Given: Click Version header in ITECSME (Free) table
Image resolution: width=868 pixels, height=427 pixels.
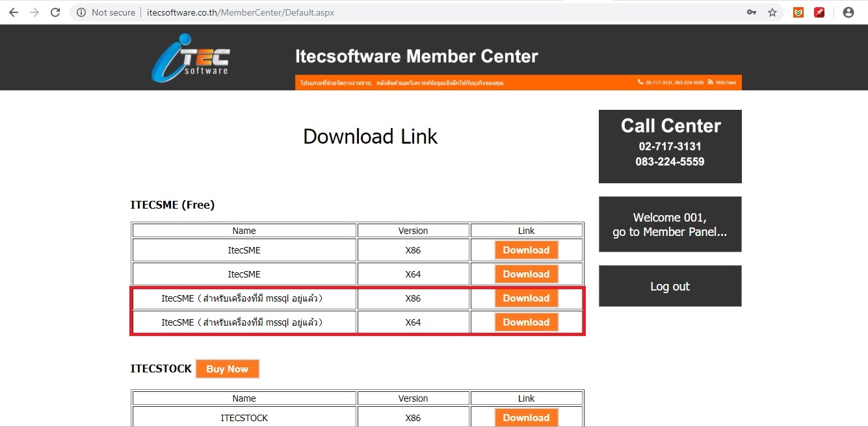Looking at the screenshot, I should (414, 231).
